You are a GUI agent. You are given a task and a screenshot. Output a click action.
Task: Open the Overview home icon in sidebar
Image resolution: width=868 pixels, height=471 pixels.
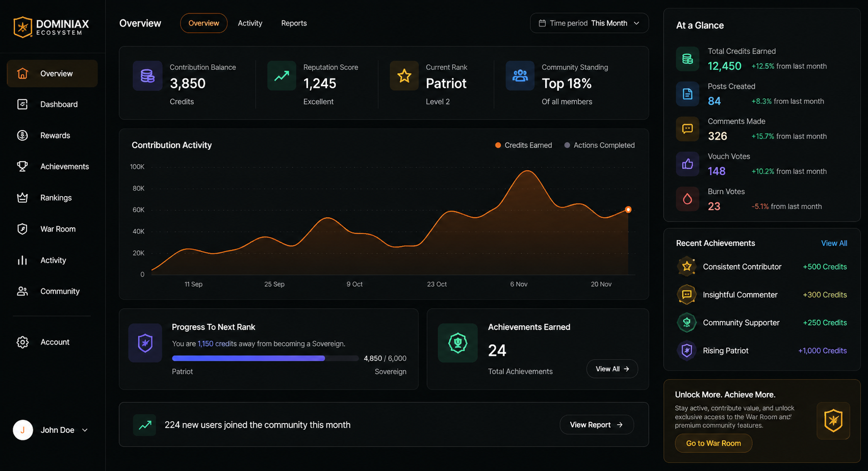22,73
